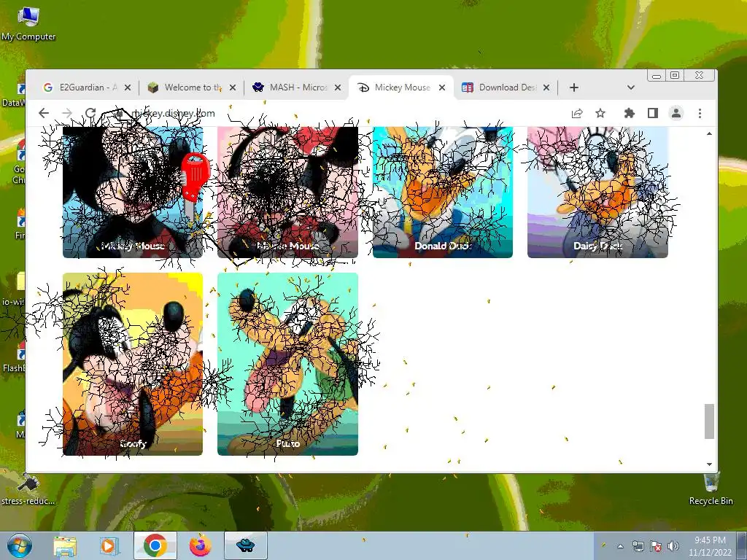Open the Pluto character card
The width and height of the screenshot is (747, 560).
(287, 364)
